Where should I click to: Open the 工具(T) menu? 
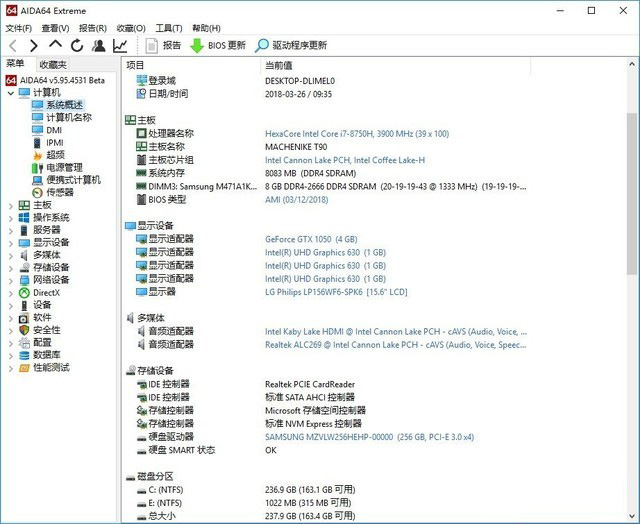click(x=169, y=28)
